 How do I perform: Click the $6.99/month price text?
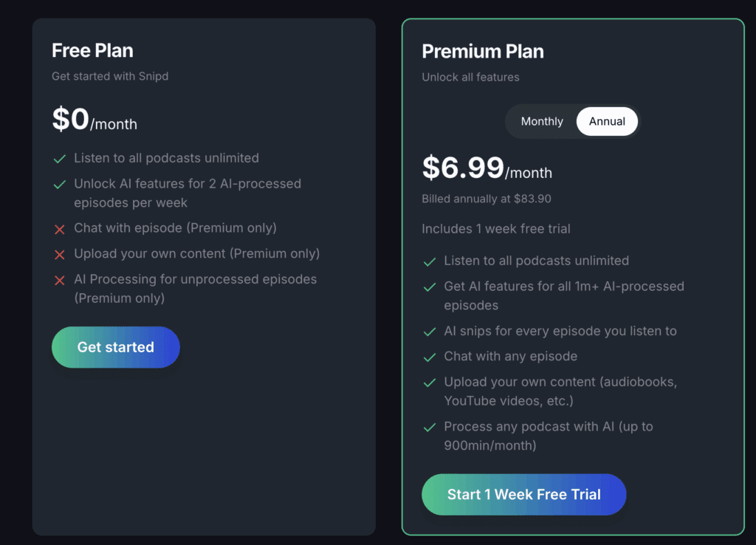click(x=487, y=168)
